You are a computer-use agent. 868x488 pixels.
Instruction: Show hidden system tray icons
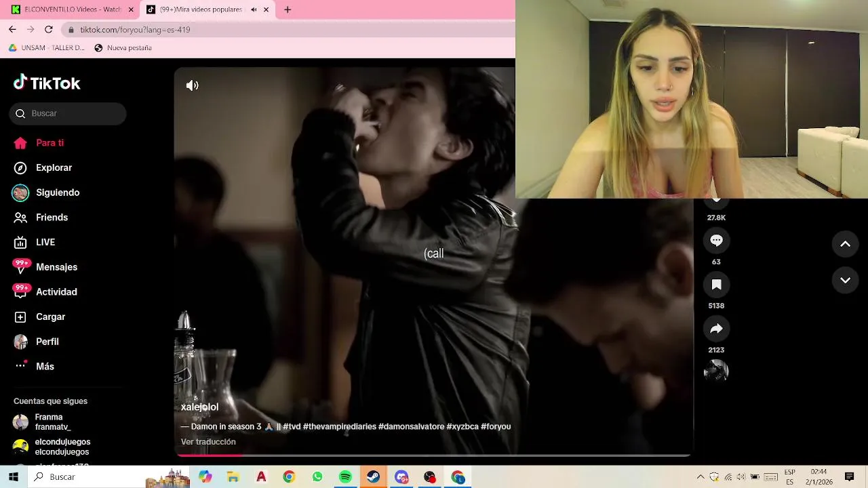click(x=701, y=477)
